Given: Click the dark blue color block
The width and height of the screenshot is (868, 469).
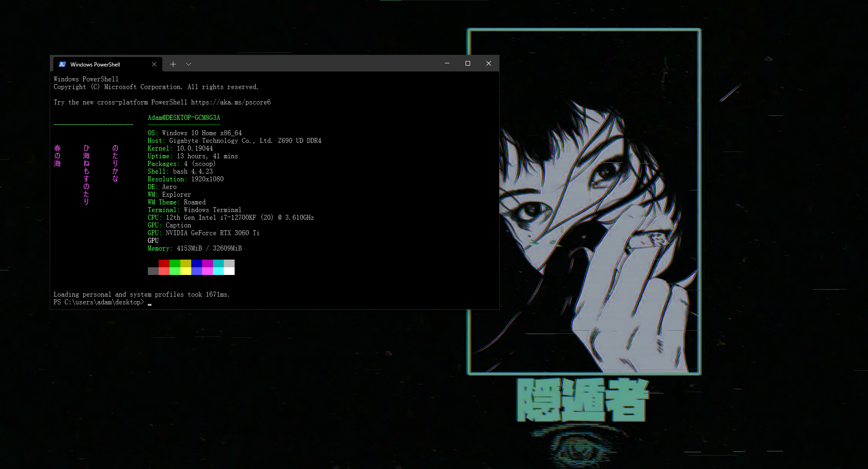Looking at the screenshot, I should pos(197,263).
